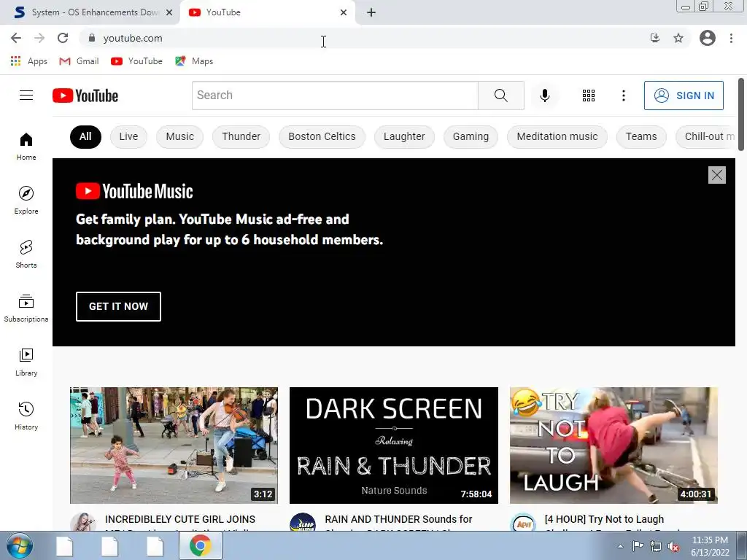This screenshot has width=747, height=560.
Task: Open Shorts in the sidebar
Action: 26,254
